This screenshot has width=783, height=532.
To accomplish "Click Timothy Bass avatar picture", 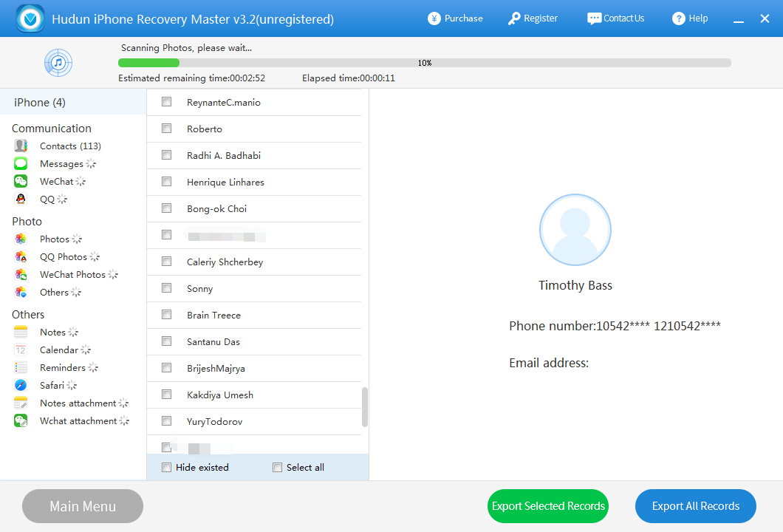I will [575, 230].
